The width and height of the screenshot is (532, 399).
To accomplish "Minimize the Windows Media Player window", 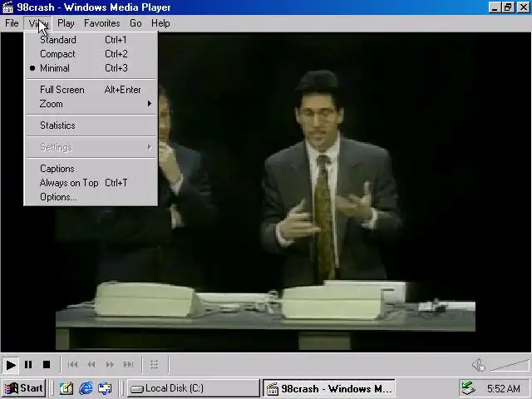I will point(495,7).
